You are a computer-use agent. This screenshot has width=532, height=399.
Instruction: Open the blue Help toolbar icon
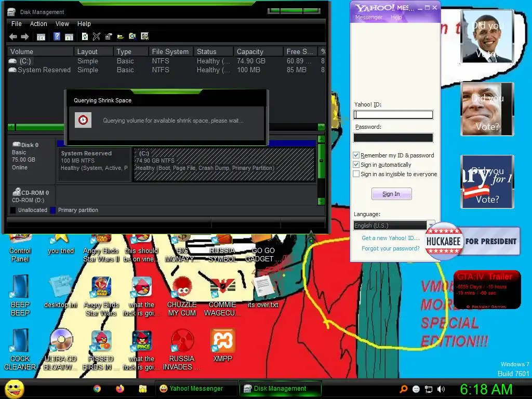click(57, 36)
